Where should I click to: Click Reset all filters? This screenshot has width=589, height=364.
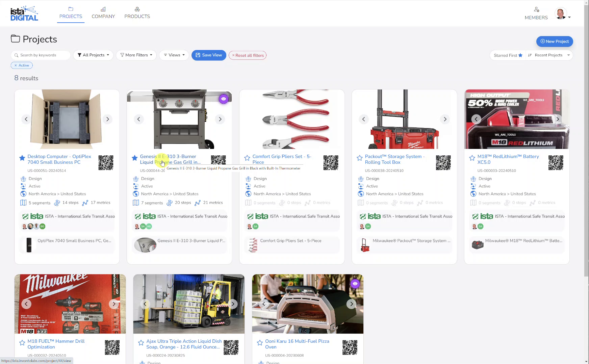pyautogui.click(x=248, y=55)
